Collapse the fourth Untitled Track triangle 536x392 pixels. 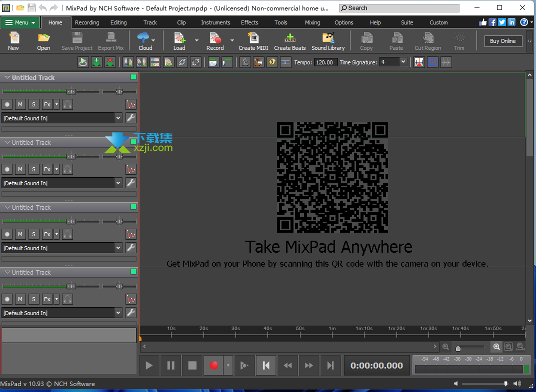coord(7,272)
